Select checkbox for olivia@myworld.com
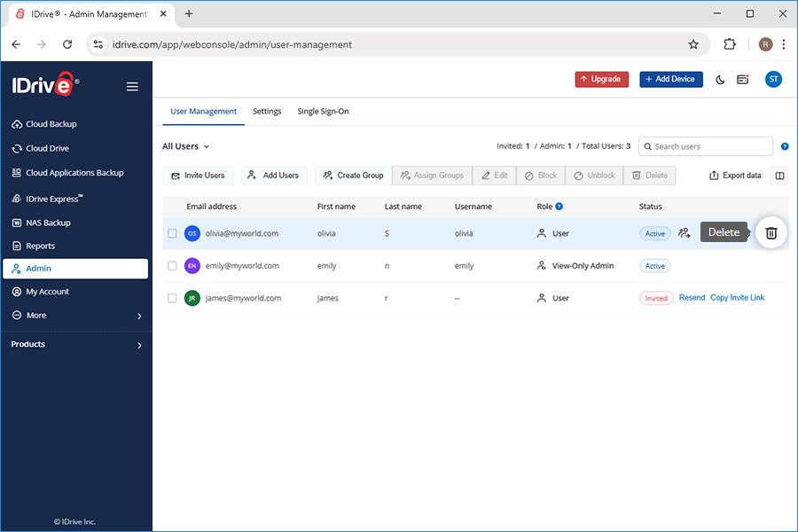Image resolution: width=798 pixels, height=532 pixels. pyautogui.click(x=172, y=234)
